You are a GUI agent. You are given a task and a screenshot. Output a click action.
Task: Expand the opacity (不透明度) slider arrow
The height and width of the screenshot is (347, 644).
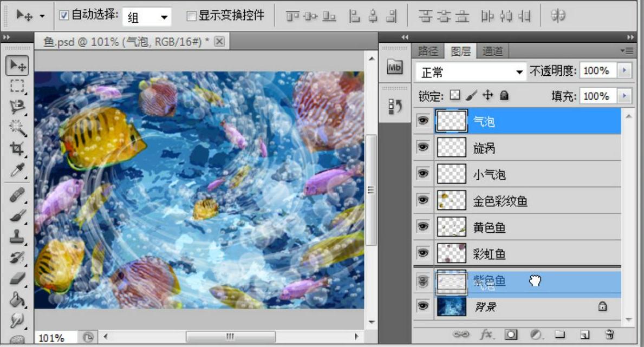[625, 71]
